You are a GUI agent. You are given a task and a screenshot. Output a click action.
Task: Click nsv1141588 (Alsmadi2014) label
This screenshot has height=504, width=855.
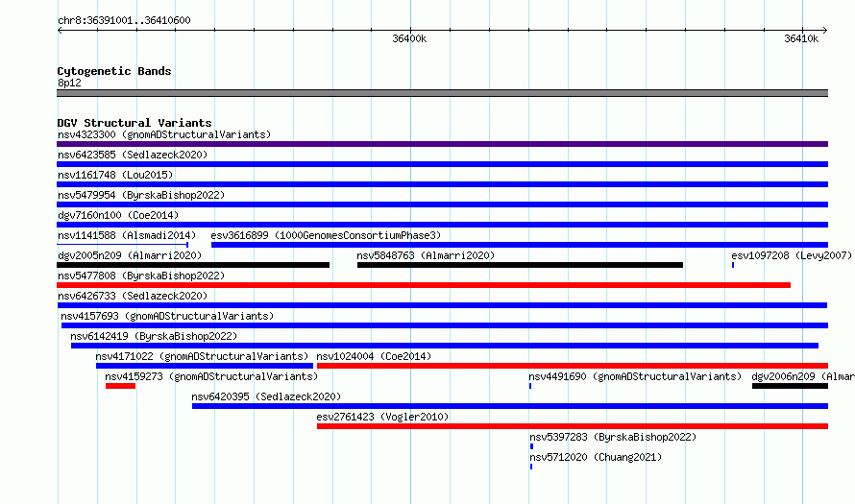click(x=127, y=235)
